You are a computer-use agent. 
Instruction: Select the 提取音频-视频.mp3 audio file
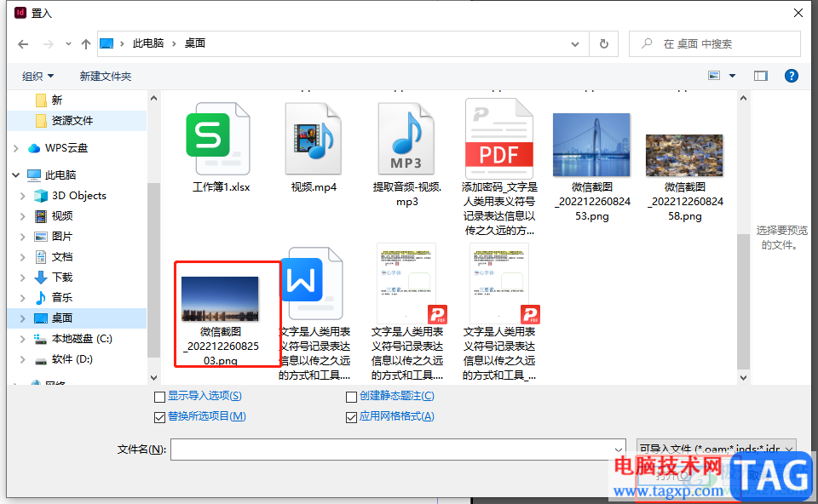tap(407, 154)
